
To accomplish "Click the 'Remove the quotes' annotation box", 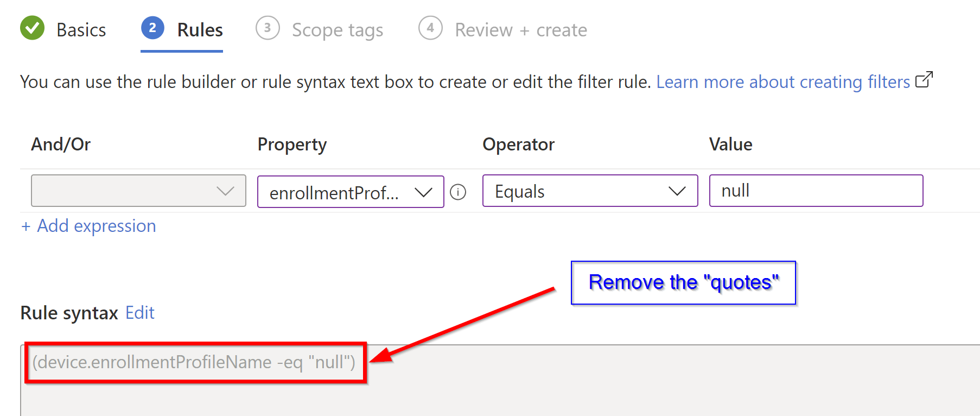I will point(683,283).
